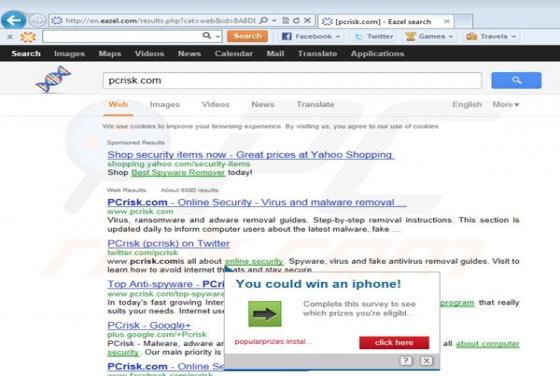Select Maps in the black navigation bar
Image resolution: width=560 pixels, height=376 pixels.
[110, 54]
